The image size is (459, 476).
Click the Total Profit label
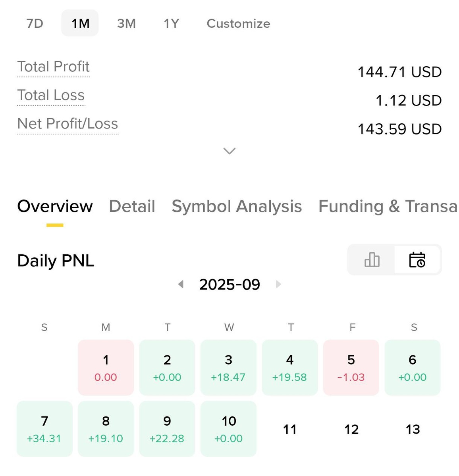(53, 67)
